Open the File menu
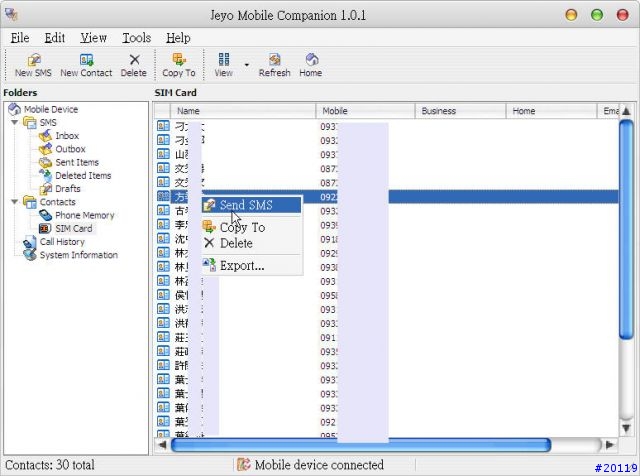The image size is (640, 476). pos(20,38)
